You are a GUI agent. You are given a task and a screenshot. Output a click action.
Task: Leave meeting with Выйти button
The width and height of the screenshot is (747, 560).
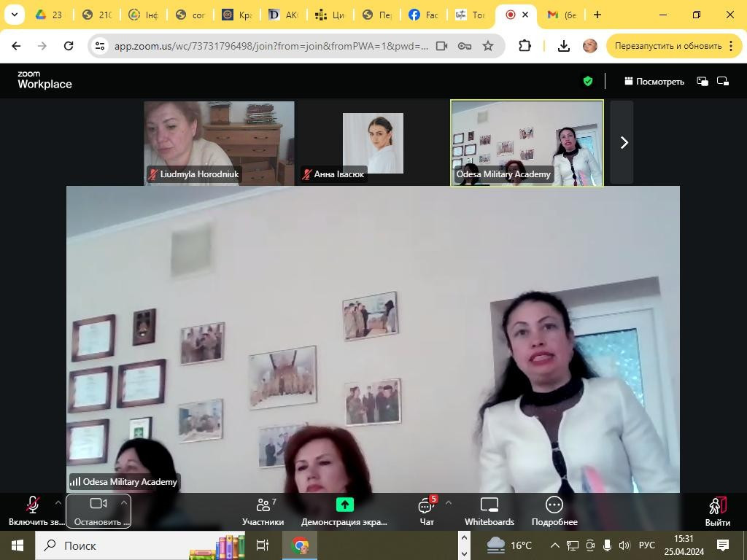tap(718, 511)
